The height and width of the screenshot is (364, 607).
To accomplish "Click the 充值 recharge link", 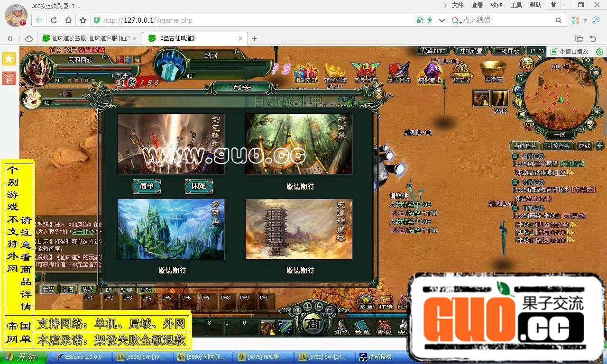I will point(84,50).
